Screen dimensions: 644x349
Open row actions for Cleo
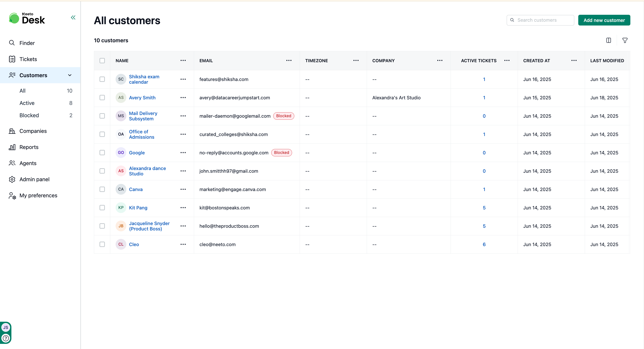pyautogui.click(x=183, y=245)
